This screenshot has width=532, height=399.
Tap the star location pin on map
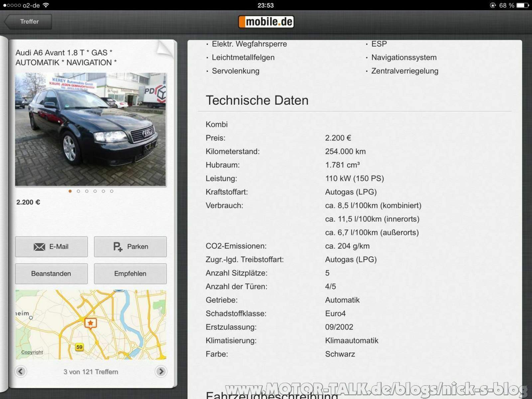pos(90,323)
